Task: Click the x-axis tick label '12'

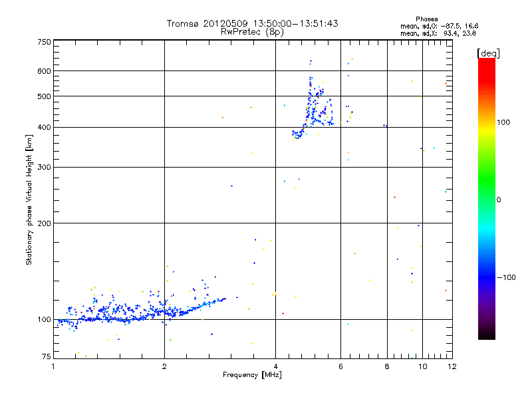Action: click(x=452, y=366)
